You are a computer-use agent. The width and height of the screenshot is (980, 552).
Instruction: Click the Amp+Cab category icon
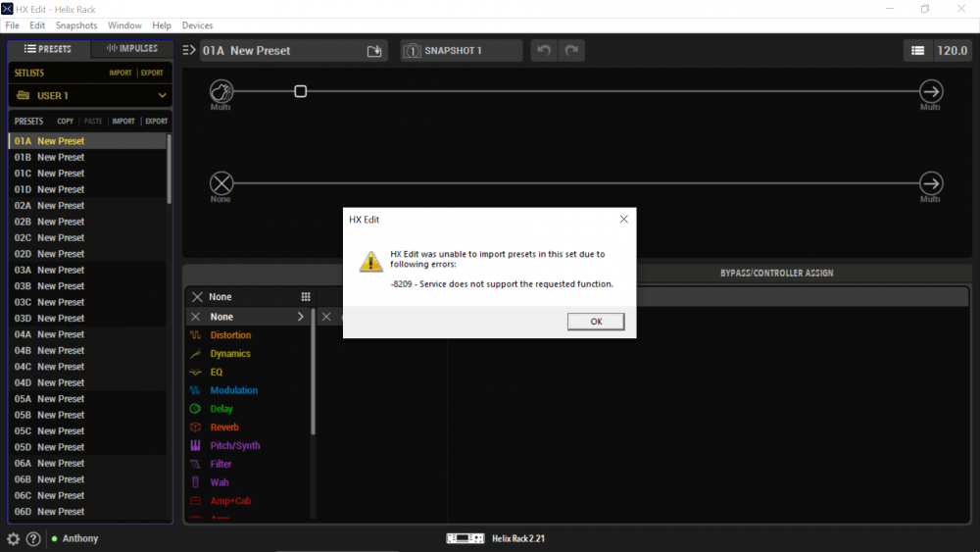(196, 501)
